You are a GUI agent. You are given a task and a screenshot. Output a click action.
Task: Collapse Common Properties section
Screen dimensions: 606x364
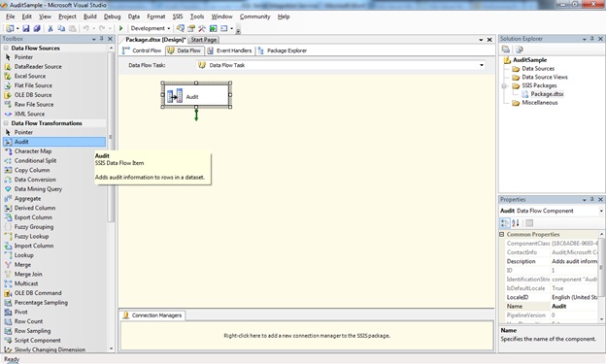click(x=502, y=234)
